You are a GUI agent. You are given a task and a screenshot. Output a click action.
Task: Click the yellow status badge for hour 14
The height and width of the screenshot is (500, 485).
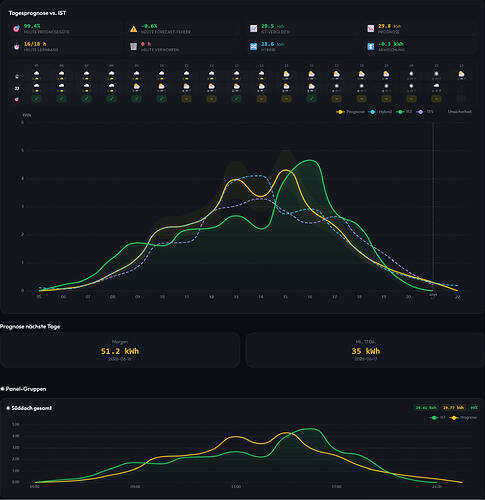pos(261,99)
